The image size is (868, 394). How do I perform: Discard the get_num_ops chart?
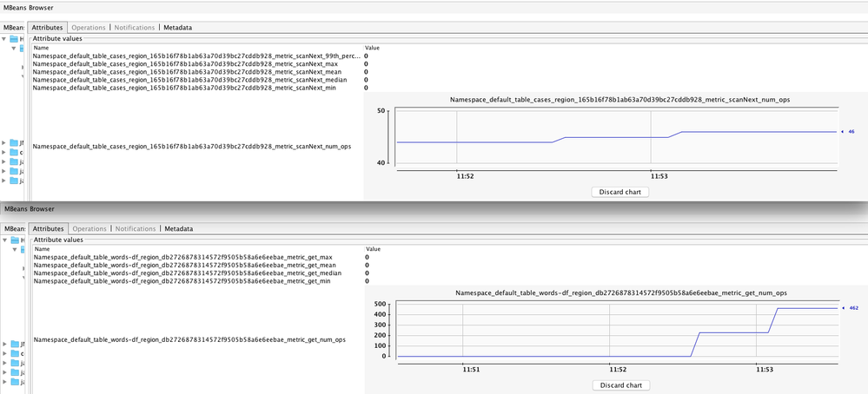(620, 385)
